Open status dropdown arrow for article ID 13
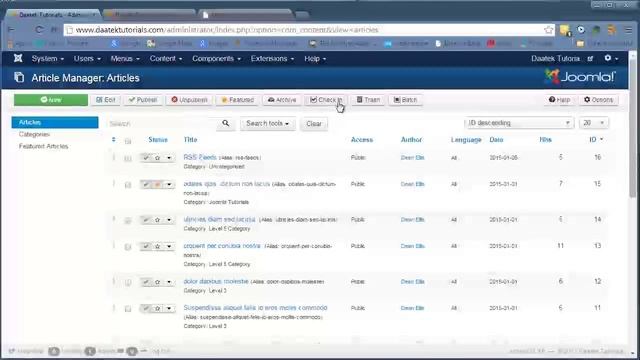Image resolution: width=640 pixels, height=360 pixels. tap(169, 247)
